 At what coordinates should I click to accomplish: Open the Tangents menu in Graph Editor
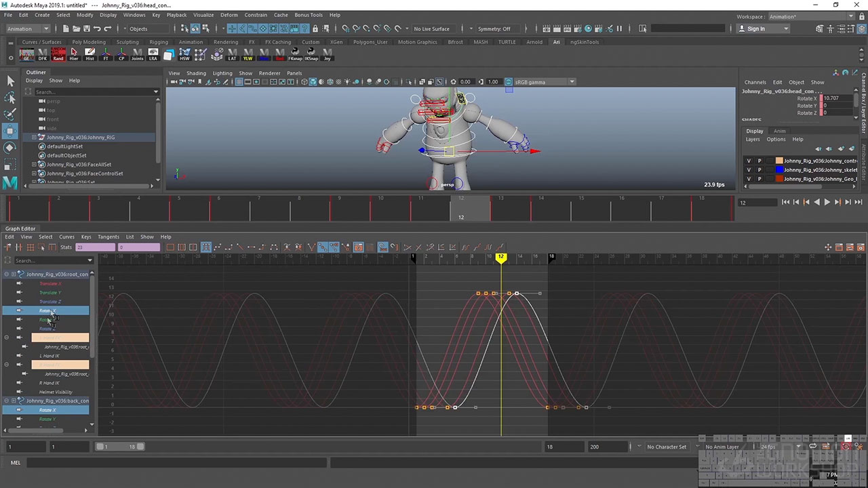(108, 237)
